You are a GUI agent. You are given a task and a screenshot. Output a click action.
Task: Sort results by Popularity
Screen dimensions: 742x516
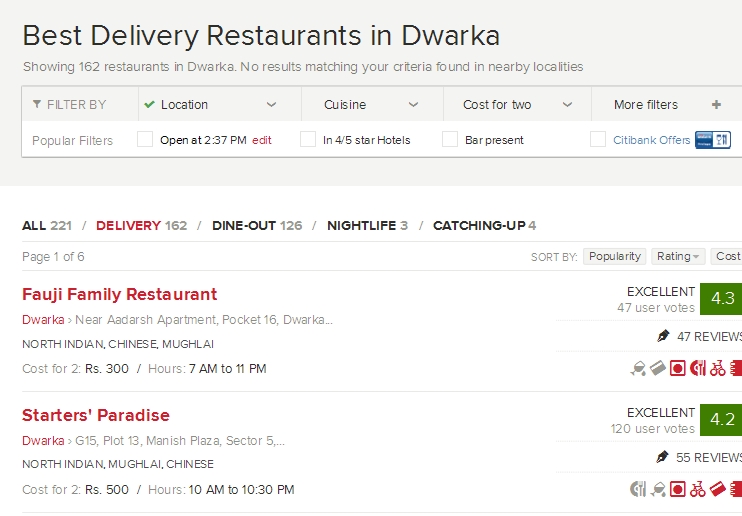(x=614, y=257)
